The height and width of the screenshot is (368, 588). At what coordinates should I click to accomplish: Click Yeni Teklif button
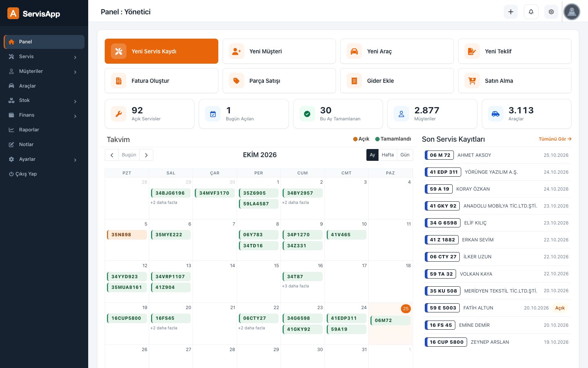point(515,51)
